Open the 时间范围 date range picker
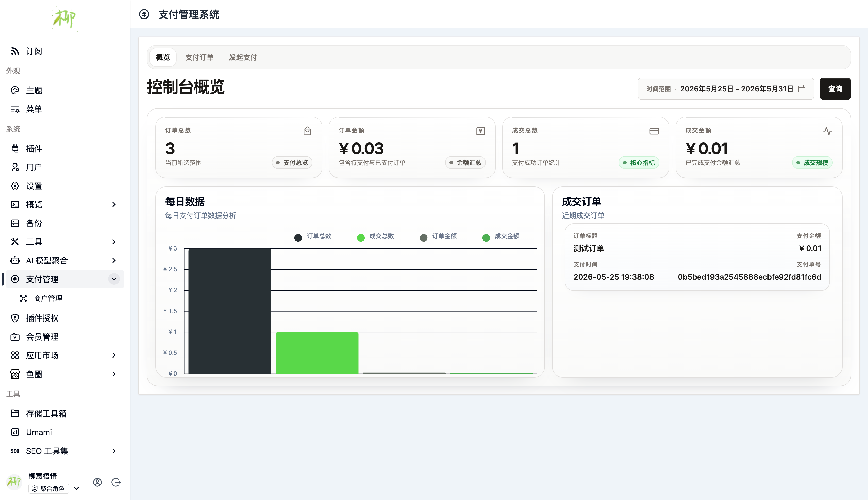The width and height of the screenshot is (868, 500). tap(726, 89)
